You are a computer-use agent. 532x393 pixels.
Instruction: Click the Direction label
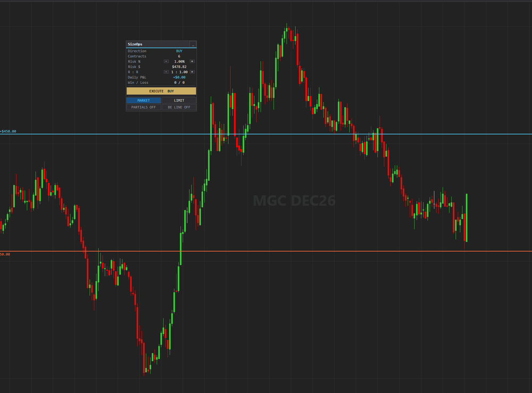point(137,51)
